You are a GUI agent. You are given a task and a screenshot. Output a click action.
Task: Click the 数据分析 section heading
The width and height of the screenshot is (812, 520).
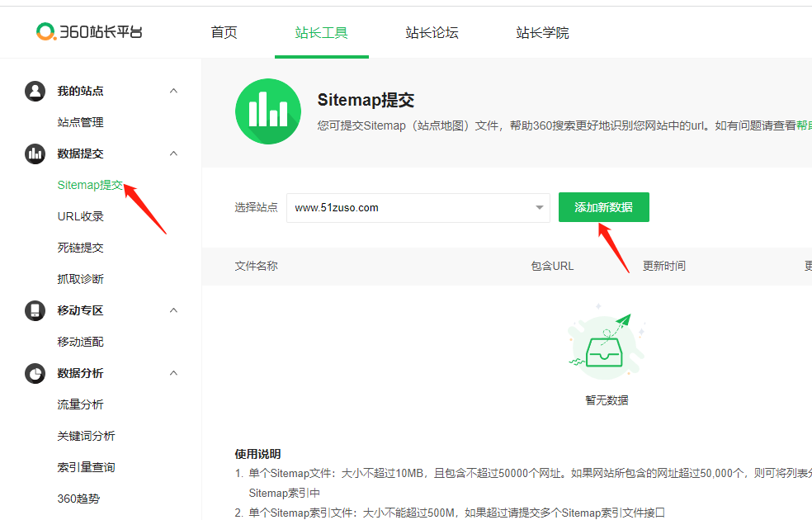[80, 373]
